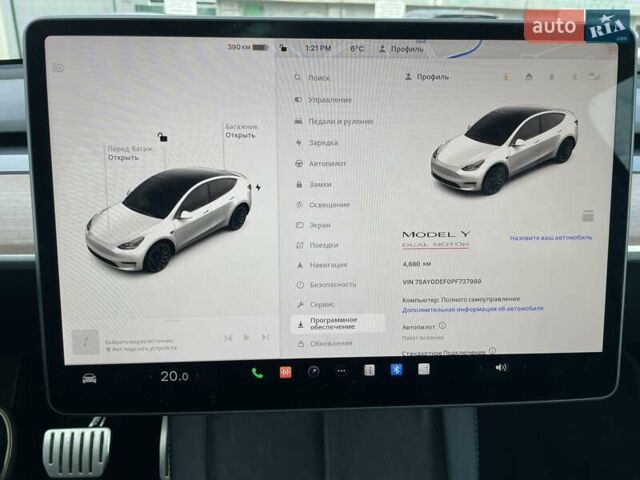Play the media
Viewport: 640px width, 480px height.
(x=247, y=338)
